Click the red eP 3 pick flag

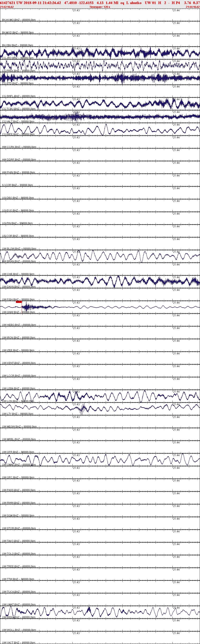tap(19, 302)
